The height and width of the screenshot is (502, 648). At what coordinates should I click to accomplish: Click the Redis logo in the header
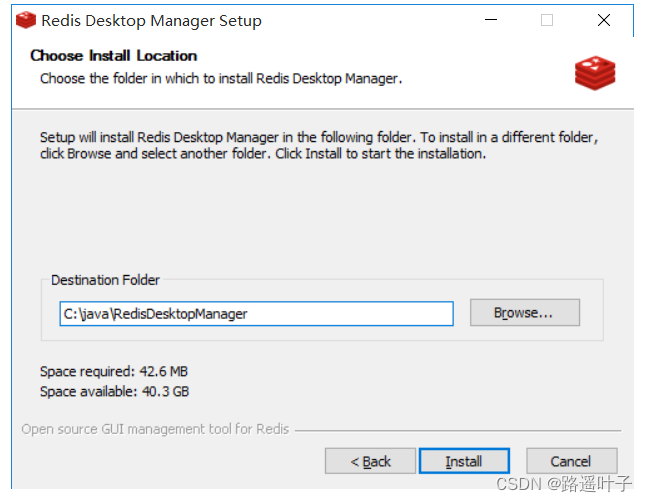[x=595, y=73]
